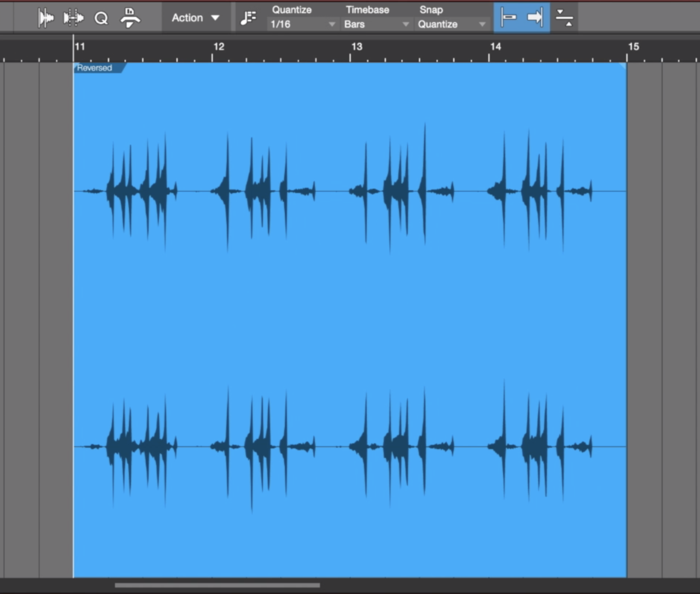Click bar 13 on the ruler

[356, 47]
